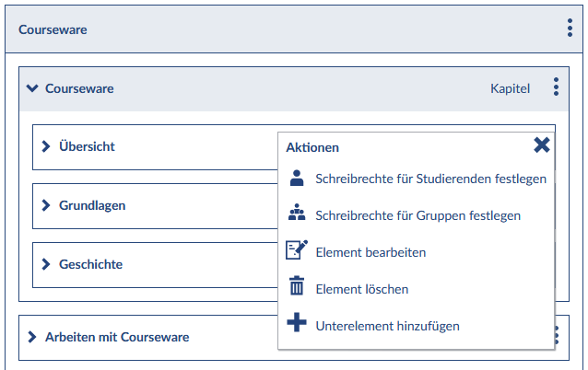
Task: Expand the Grundlagen section
Action: click(x=45, y=205)
